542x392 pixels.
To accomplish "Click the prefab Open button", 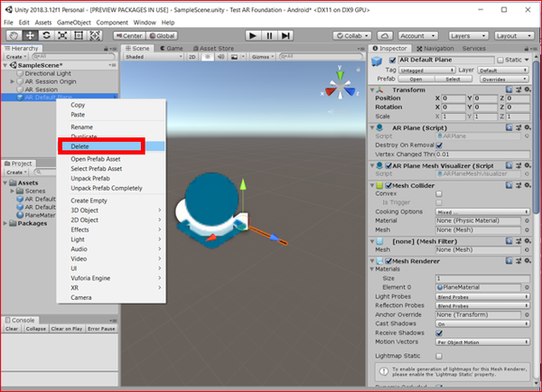I will pos(416,79).
